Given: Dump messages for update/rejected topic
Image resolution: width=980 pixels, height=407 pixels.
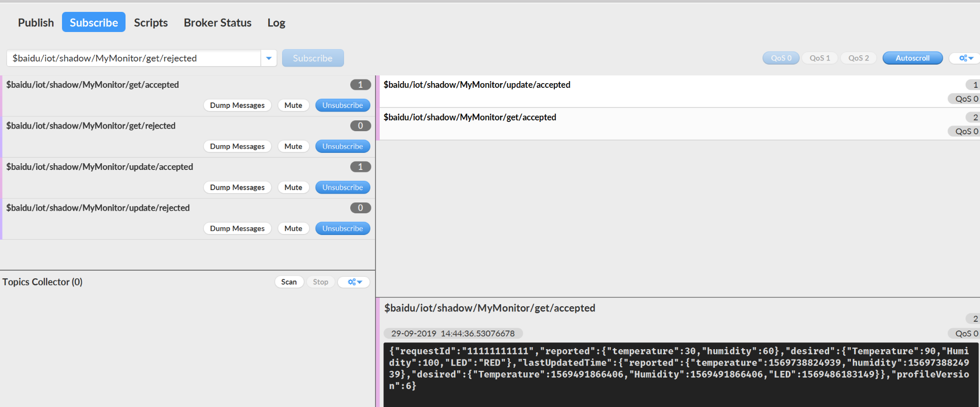Looking at the screenshot, I should coord(237,228).
